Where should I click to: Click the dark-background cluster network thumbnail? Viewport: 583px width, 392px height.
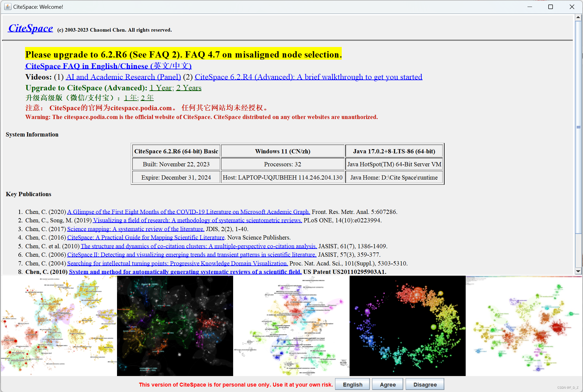coord(175,326)
